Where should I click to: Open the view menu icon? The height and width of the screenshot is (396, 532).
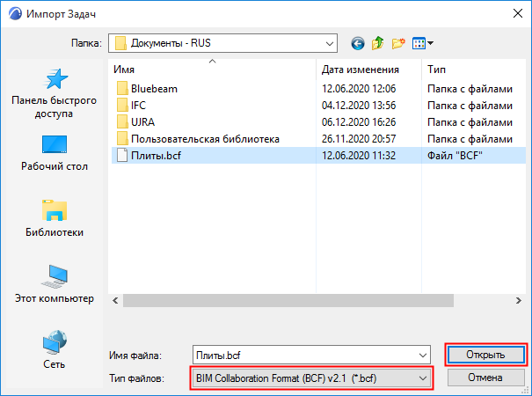[x=422, y=43]
